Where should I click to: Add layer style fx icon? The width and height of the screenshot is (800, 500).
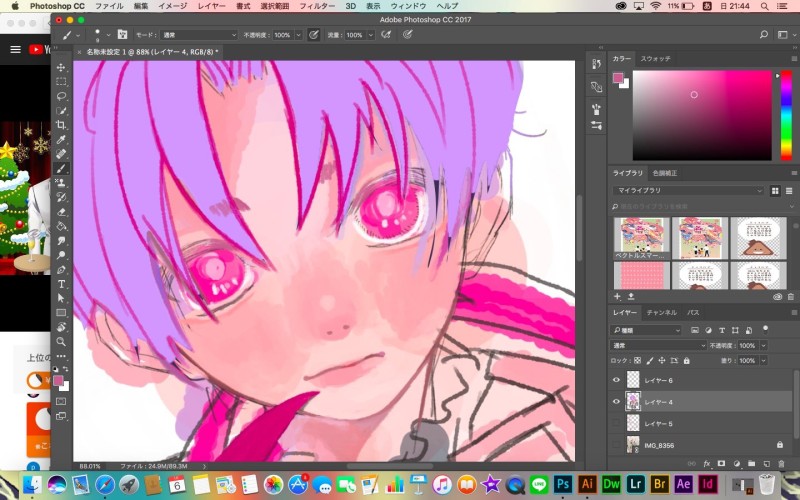[x=707, y=464]
